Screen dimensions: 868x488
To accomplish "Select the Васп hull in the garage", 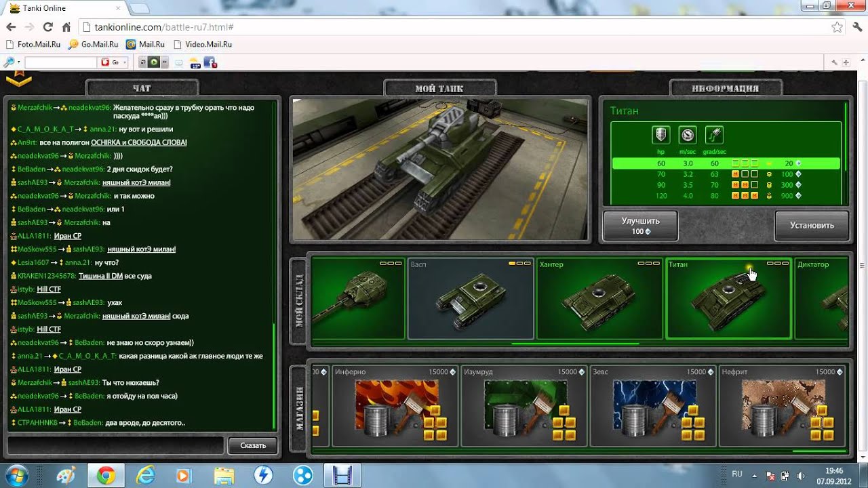I will [x=470, y=298].
